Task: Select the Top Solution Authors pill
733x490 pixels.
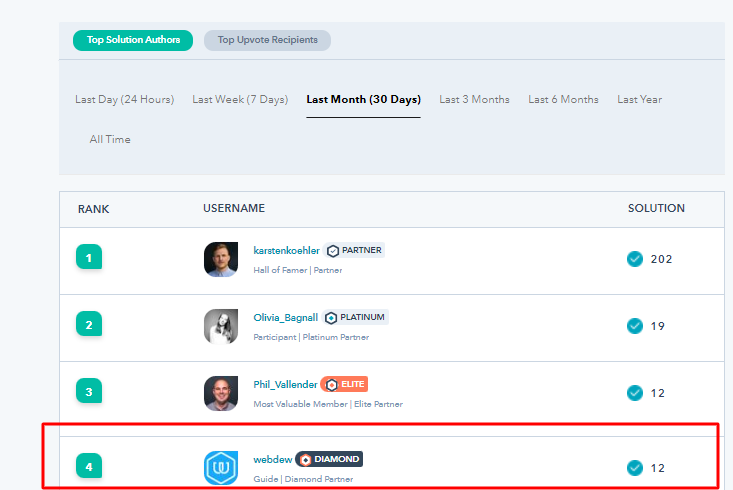Action: tap(134, 40)
